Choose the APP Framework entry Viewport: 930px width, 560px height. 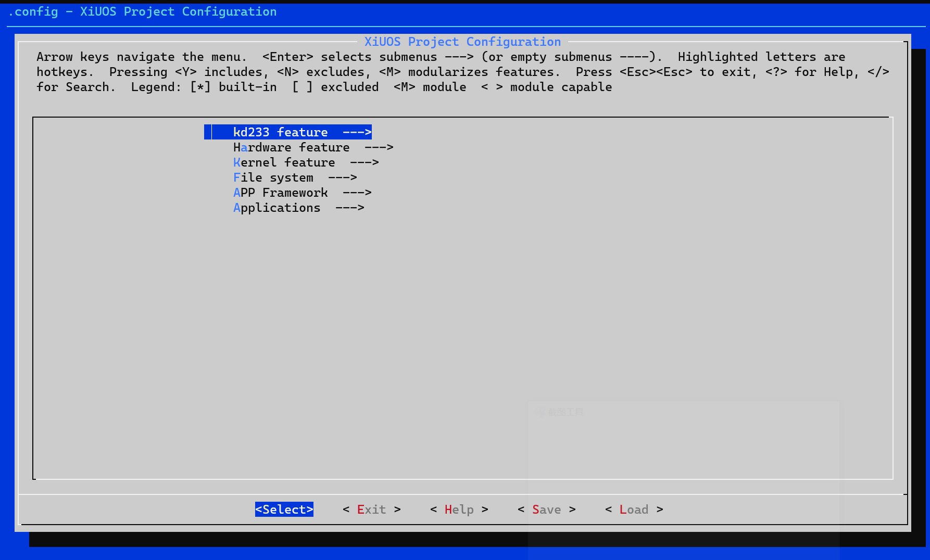[x=280, y=193]
